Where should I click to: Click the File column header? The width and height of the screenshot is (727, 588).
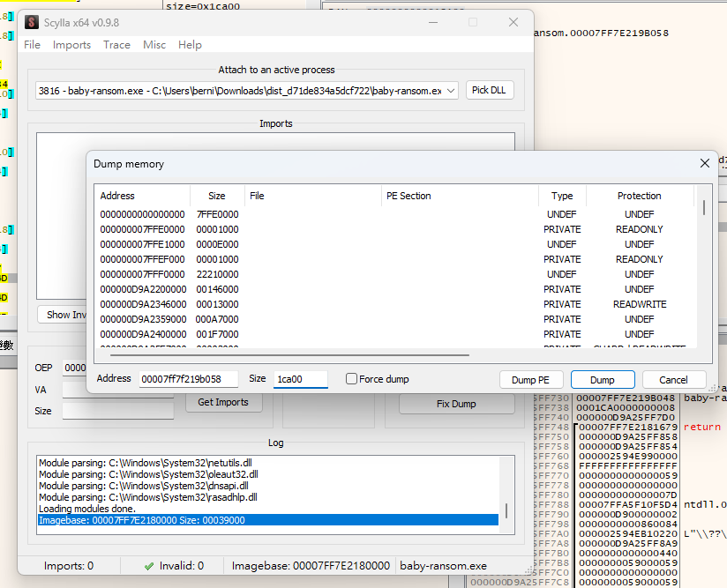tap(312, 196)
